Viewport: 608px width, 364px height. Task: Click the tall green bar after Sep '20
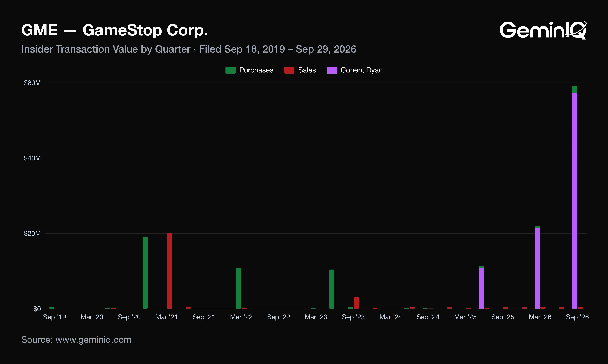coord(145,273)
